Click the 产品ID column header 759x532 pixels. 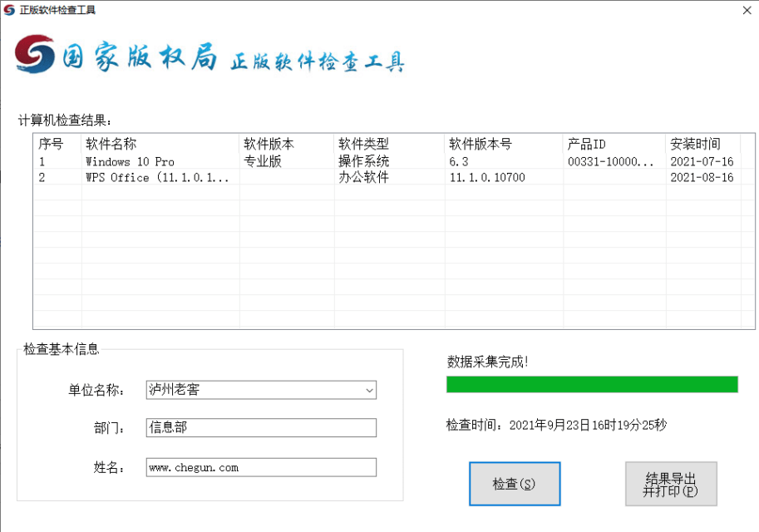tap(614, 144)
